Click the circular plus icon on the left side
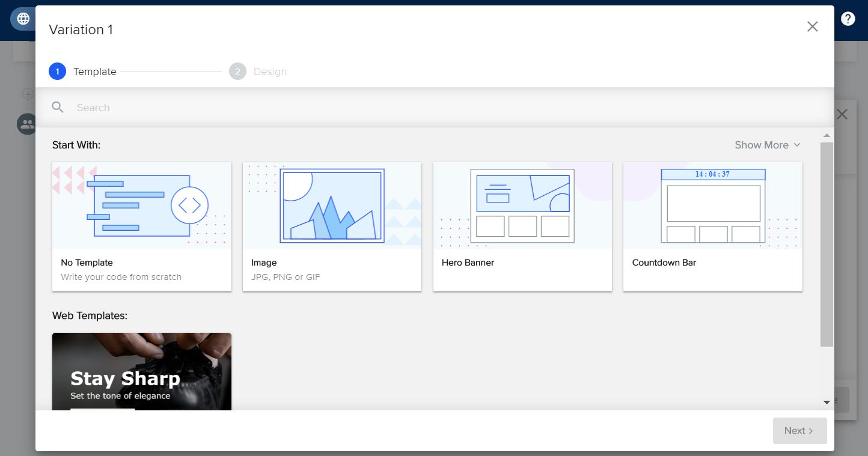This screenshot has height=456, width=868. click(28, 94)
